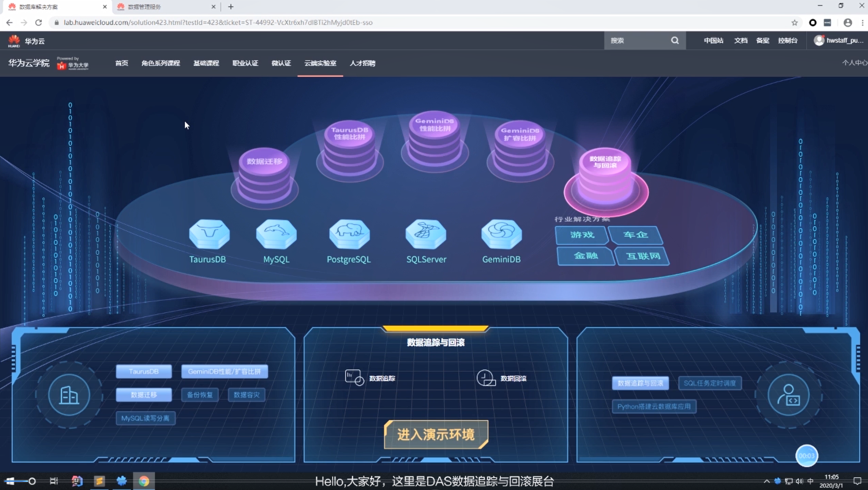Select the SQL任务定时调度 button
The width and height of the screenshot is (868, 490).
coord(710,383)
